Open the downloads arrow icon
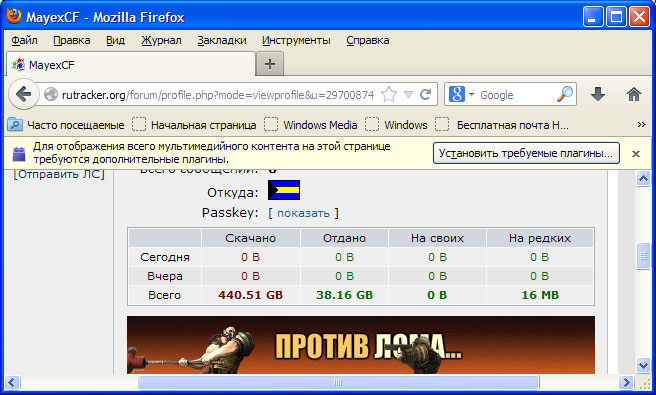656x395 pixels. [598, 94]
